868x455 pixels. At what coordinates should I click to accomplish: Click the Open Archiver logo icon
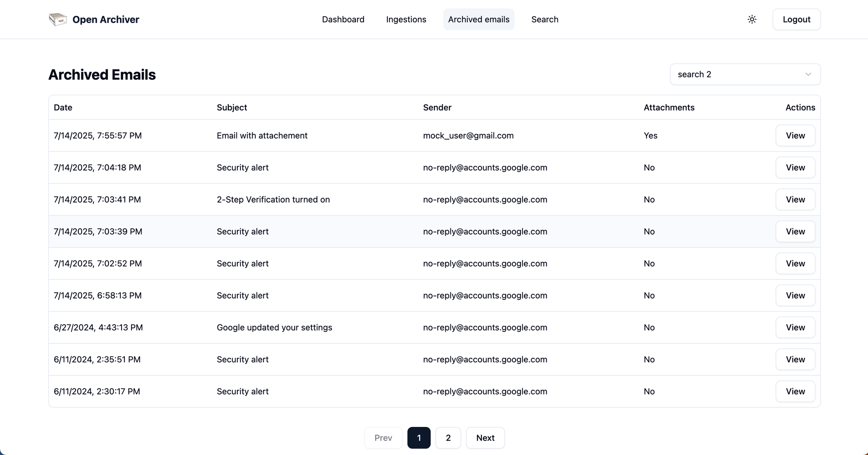coord(58,19)
